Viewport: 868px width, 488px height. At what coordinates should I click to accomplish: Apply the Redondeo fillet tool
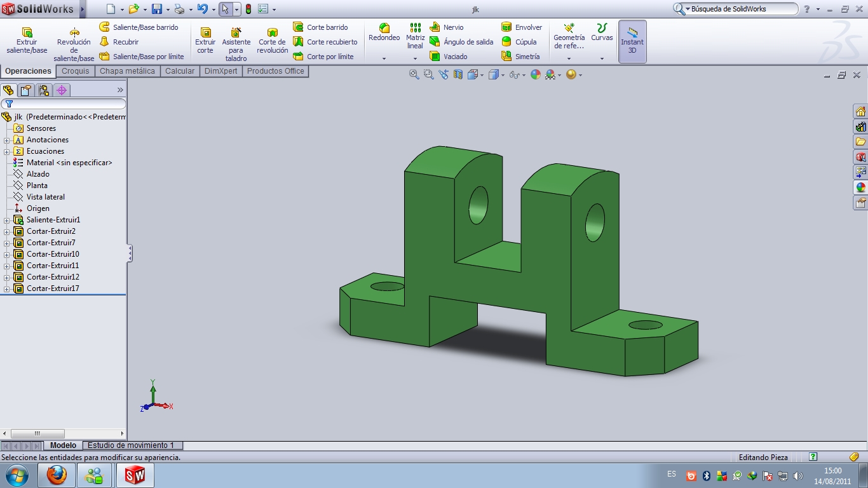point(384,32)
